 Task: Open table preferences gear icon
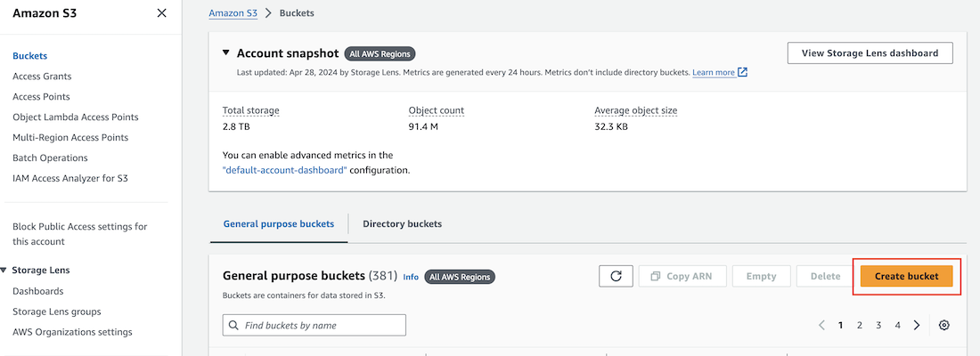coord(944,325)
